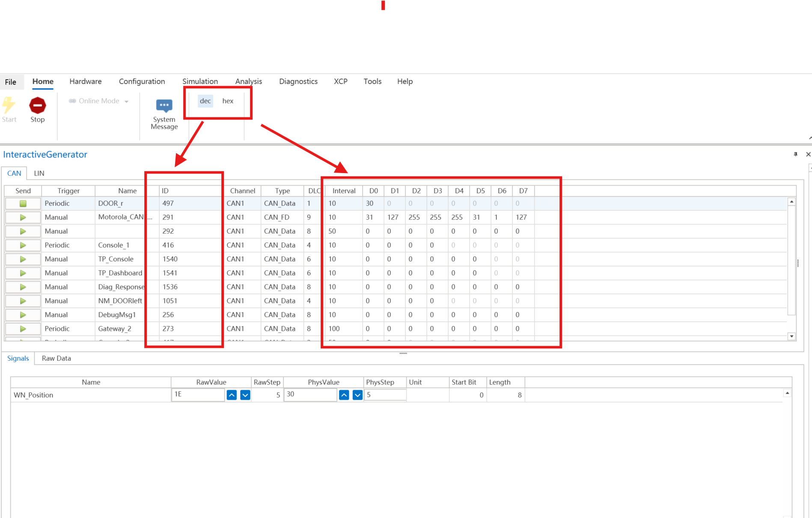Open the System Message icon
The height and width of the screenshot is (518, 812).
click(164, 106)
